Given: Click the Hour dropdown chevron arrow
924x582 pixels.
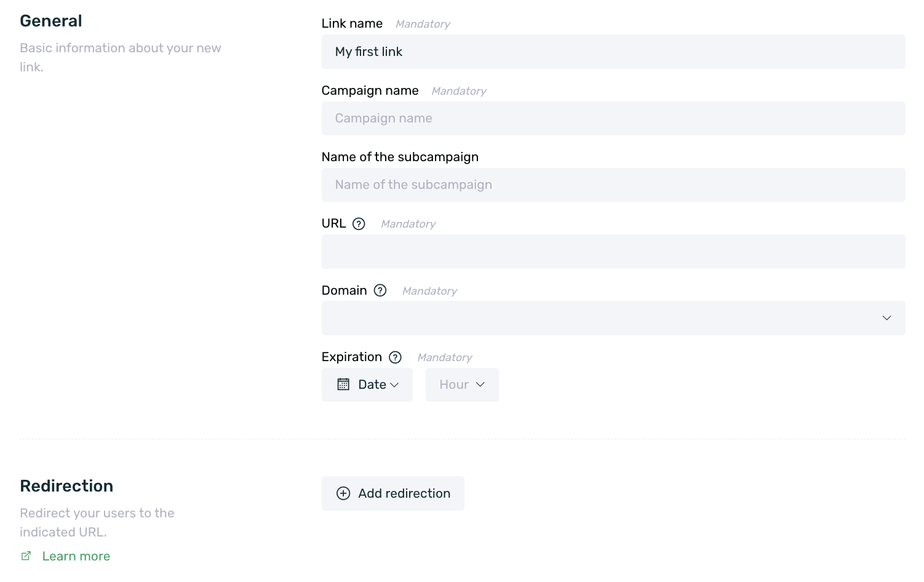Looking at the screenshot, I should (x=480, y=385).
